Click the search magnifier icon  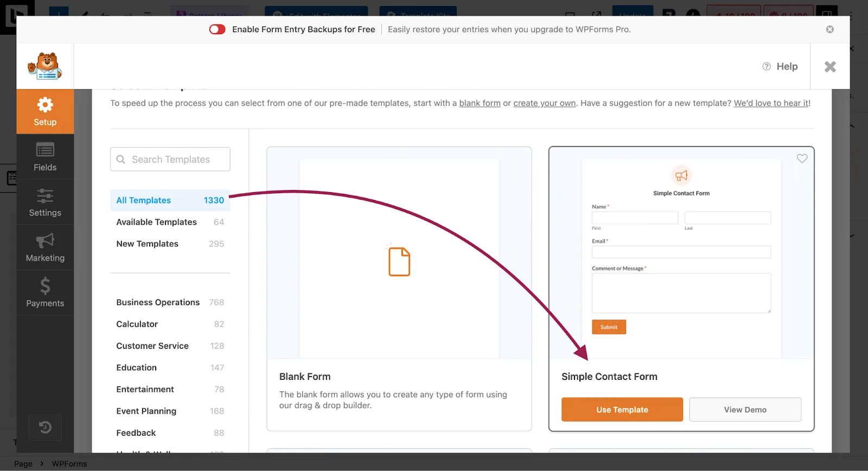tap(121, 159)
